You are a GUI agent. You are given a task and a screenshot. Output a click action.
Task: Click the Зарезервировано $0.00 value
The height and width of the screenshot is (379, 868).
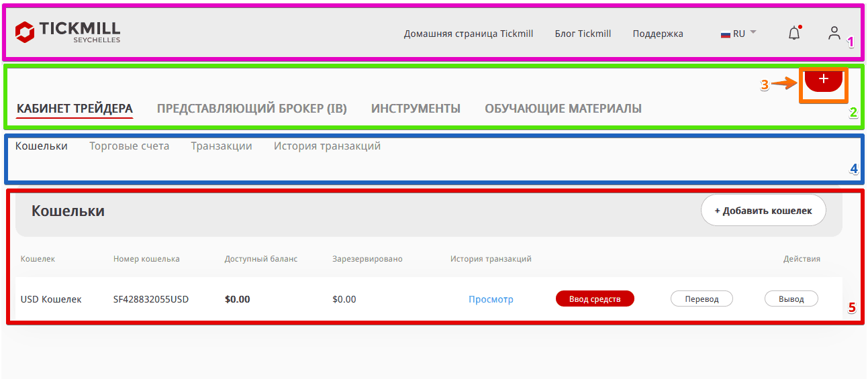344,299
